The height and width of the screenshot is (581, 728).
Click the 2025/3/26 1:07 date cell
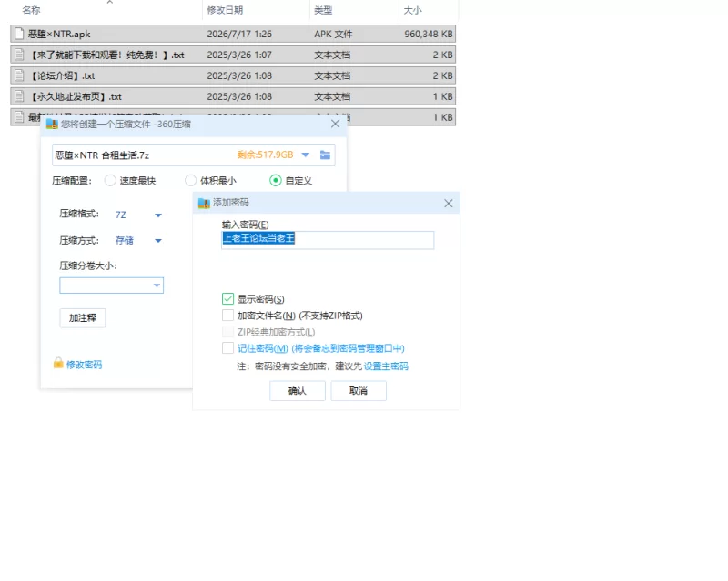(x=239, y=55)
